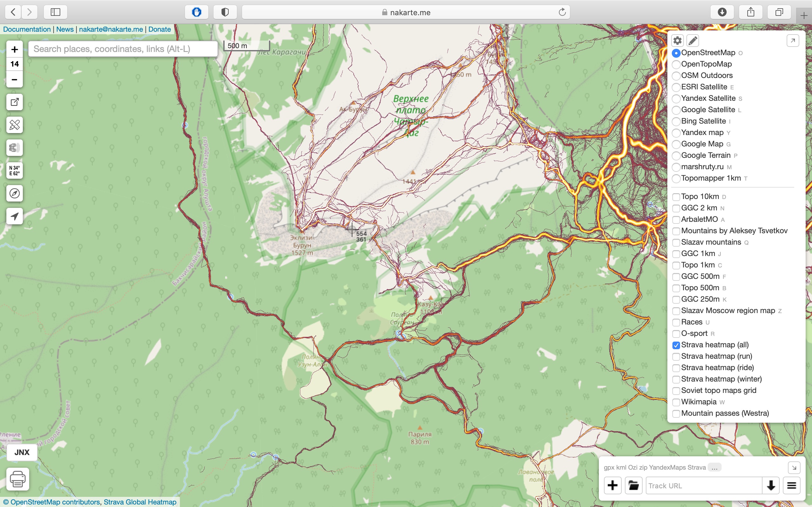Image resolution: width=812 pixels, height=507 pixels.
Task: Enable the Wikimapia overlay checkbox
Action: (x=676, y=402)
